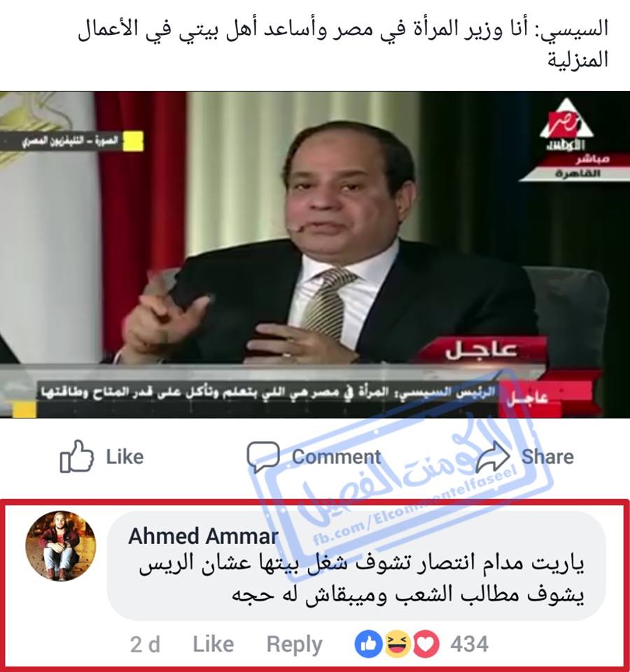Click the Arabic post headline text
The height and width of the screenshot is (672, 630).
pos(343,44)
